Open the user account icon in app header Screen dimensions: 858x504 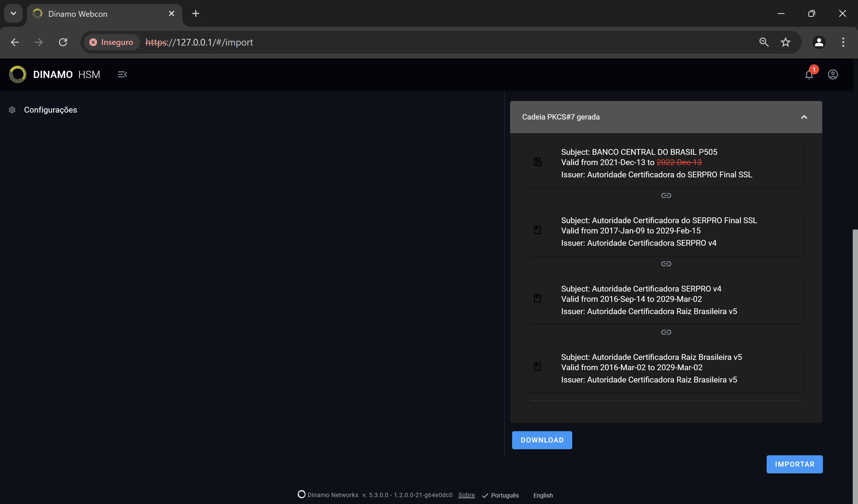(833, 74)
